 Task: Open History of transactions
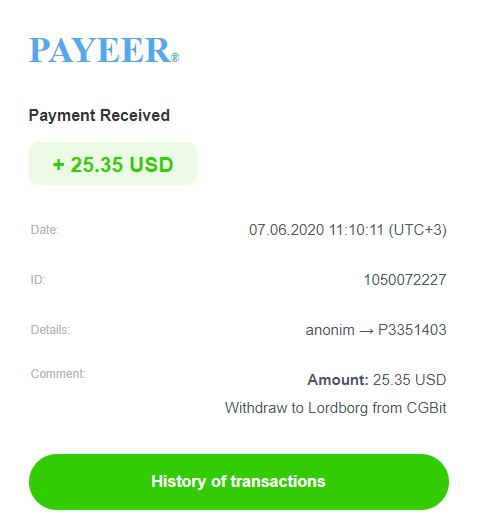[x=239, y=481]
